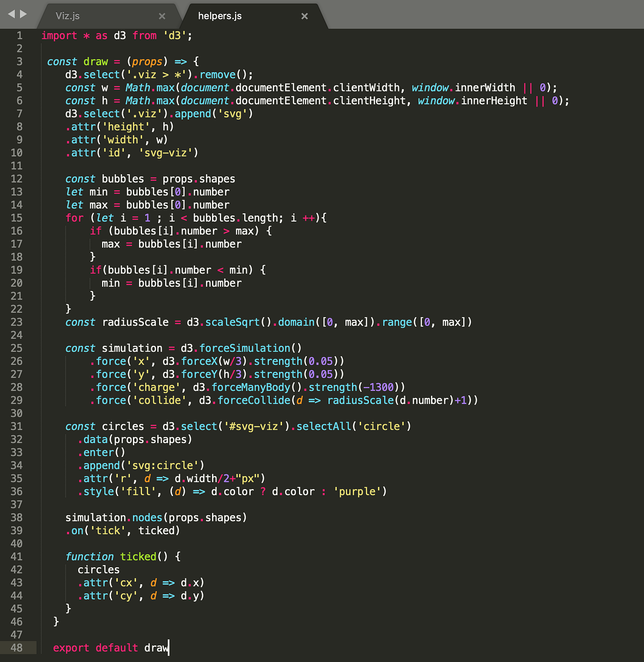Click the 'purple' string on line 36

click(357, 491)
